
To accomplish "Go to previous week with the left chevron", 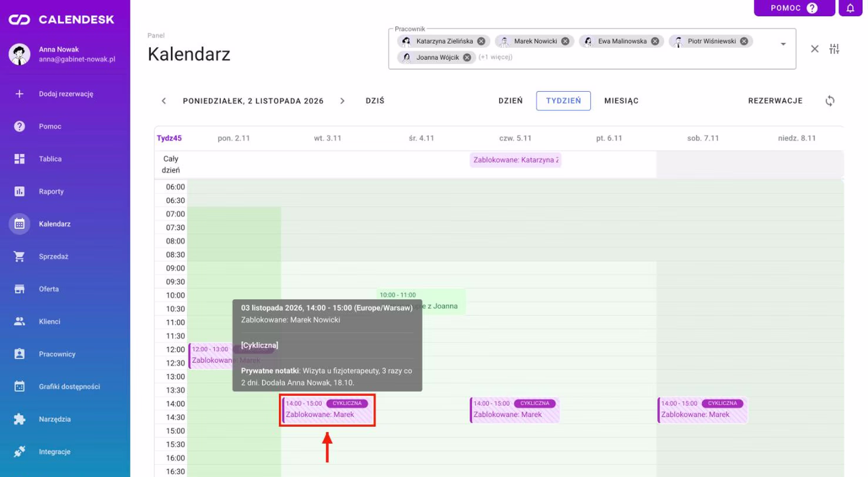I will pyautogui.click(x=164, y=101).
